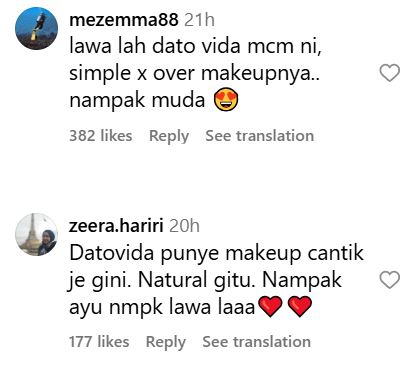Viewport: 413px width, 365px height.
Task: Open zeera.hariri's Eiffel Tower profile picture
Action: [36, 234]
